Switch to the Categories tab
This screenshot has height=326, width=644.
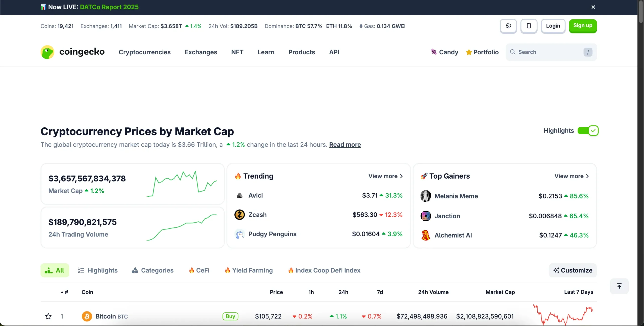tap(153, 270)
